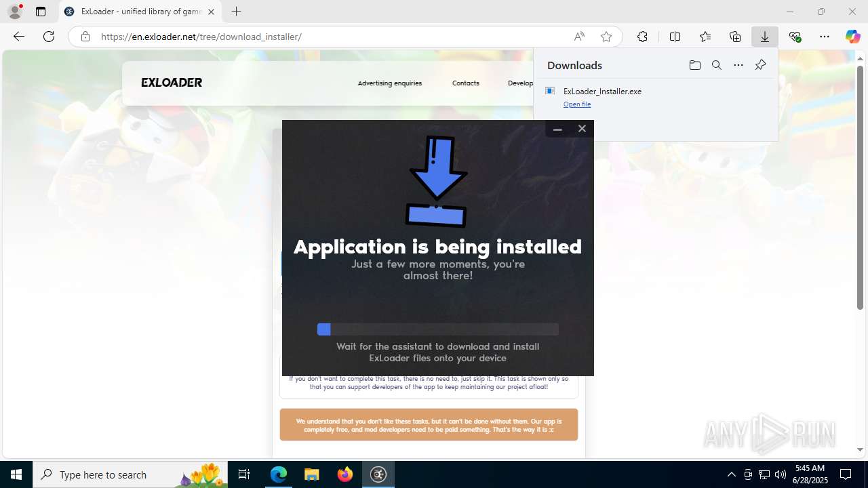
Task: Open downloads folder icon in Downloads panel
Action: point(694,65)
